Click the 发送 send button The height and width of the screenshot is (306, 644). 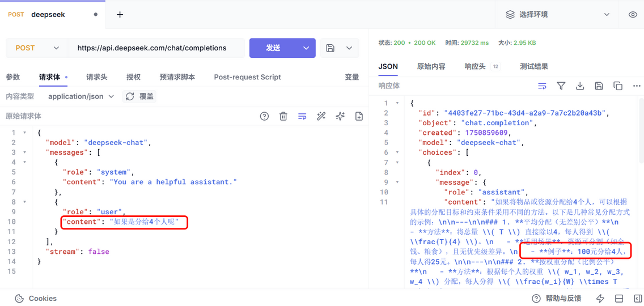273,48
